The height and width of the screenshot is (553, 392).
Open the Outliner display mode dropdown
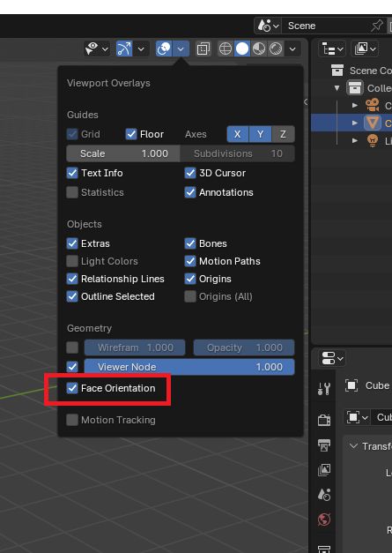coord(365,49)
